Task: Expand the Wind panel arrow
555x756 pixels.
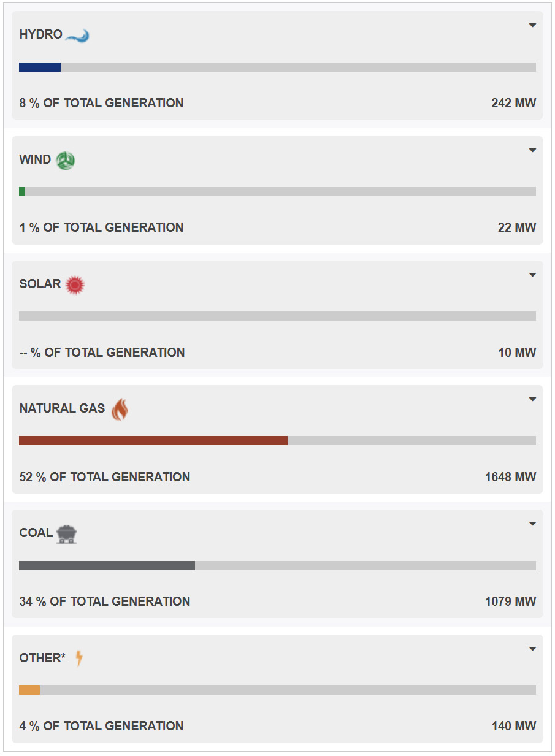Action: (532, 150)
